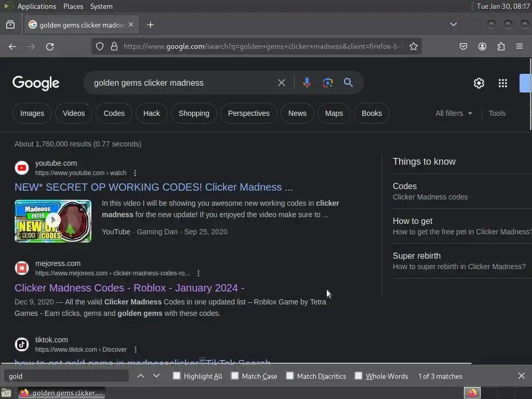
Task: Click the YouTube favicon of first result
Action: [22, 168]
